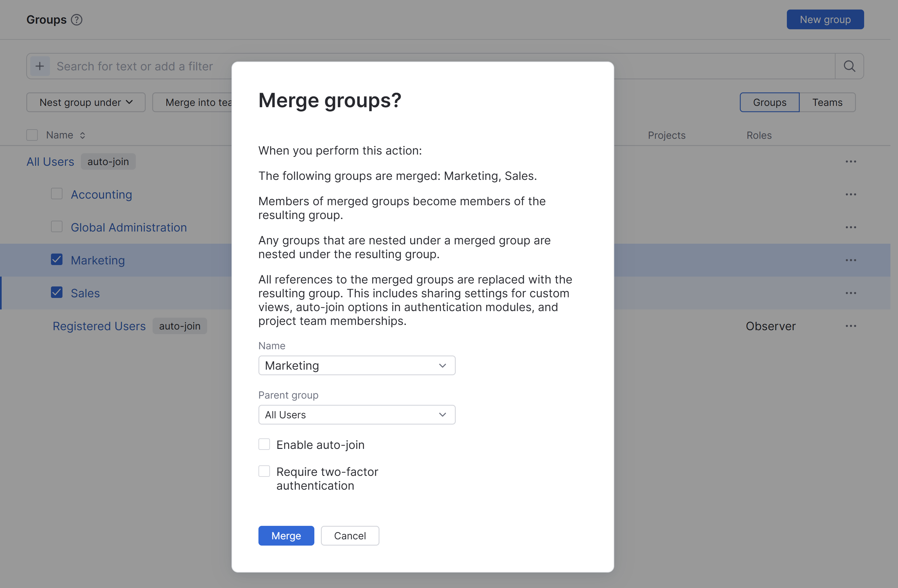Open the Marketing row actions menu
Screen dimensions: 898x588
click(851, 260)
